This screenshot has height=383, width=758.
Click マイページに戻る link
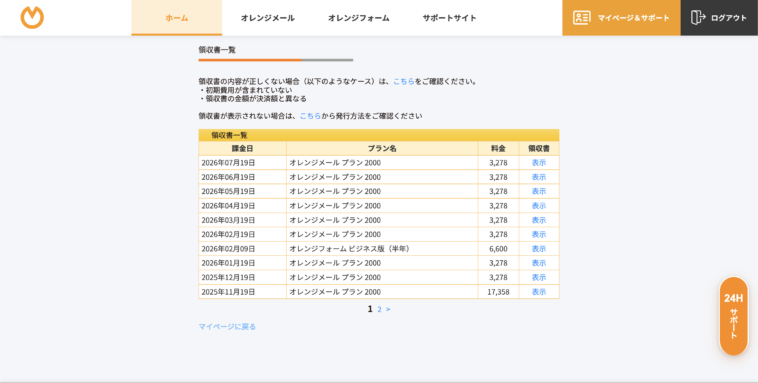[227, 327]
